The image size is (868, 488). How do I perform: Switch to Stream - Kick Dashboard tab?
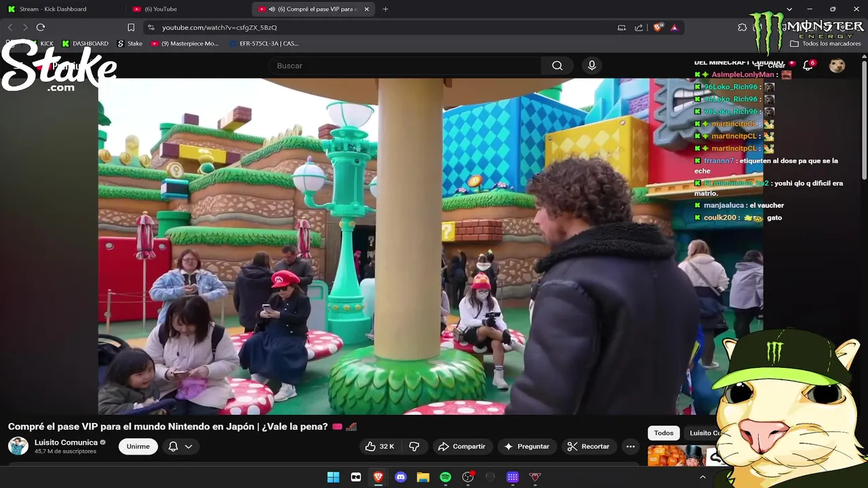[x=62, y=9]
